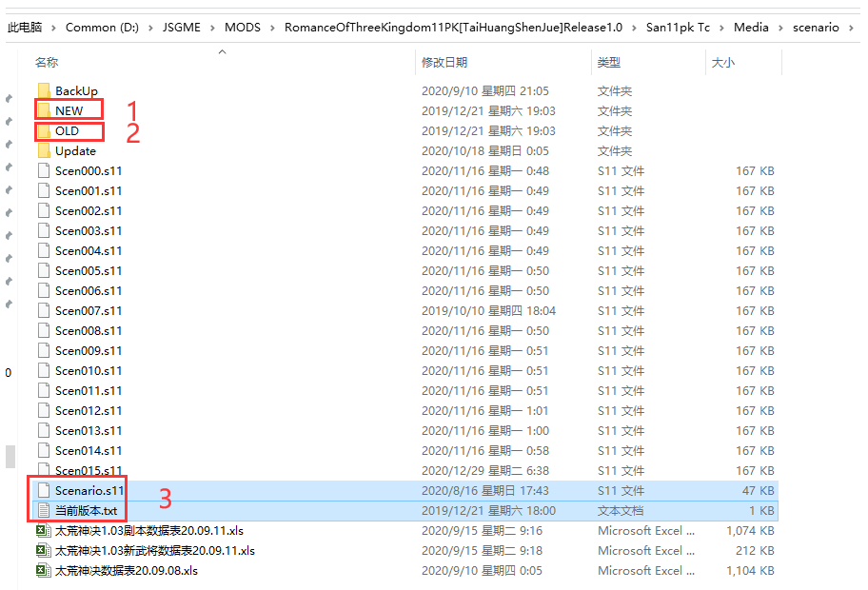Select the Scen000.s11 file icon

click(x=44, y=170)
